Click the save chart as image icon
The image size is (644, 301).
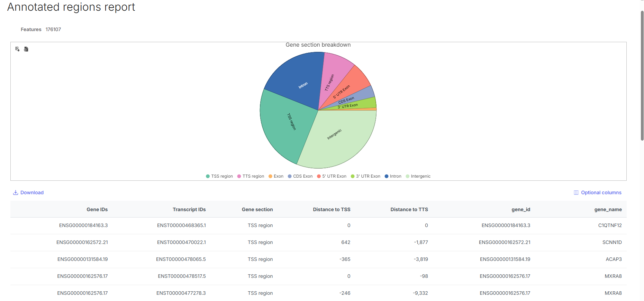click(x=17, y=49)
